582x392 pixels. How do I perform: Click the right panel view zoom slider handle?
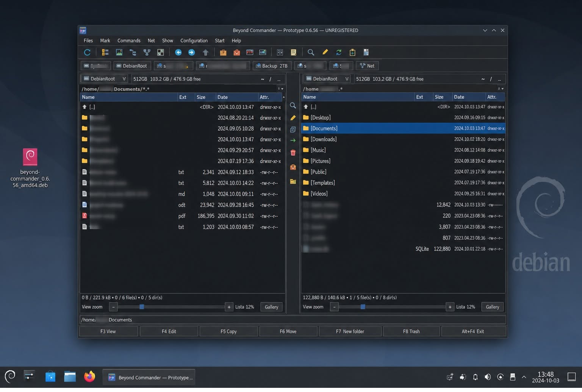pos(363,307)
